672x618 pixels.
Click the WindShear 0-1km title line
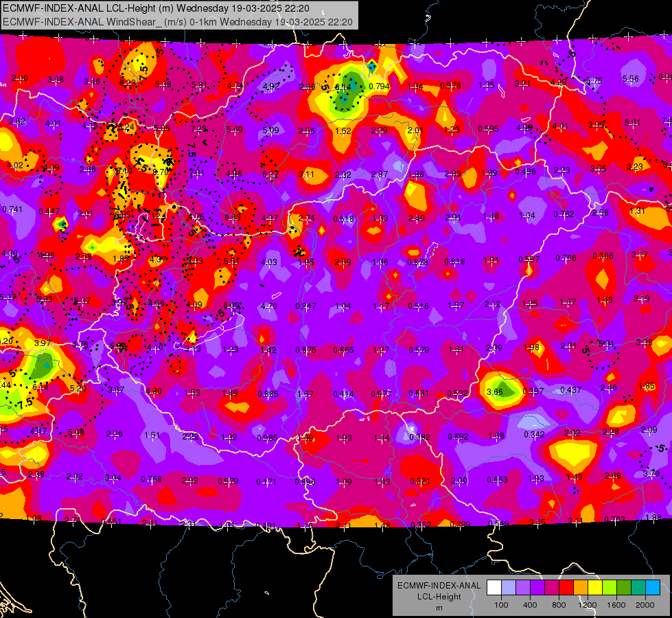[177, 22]
